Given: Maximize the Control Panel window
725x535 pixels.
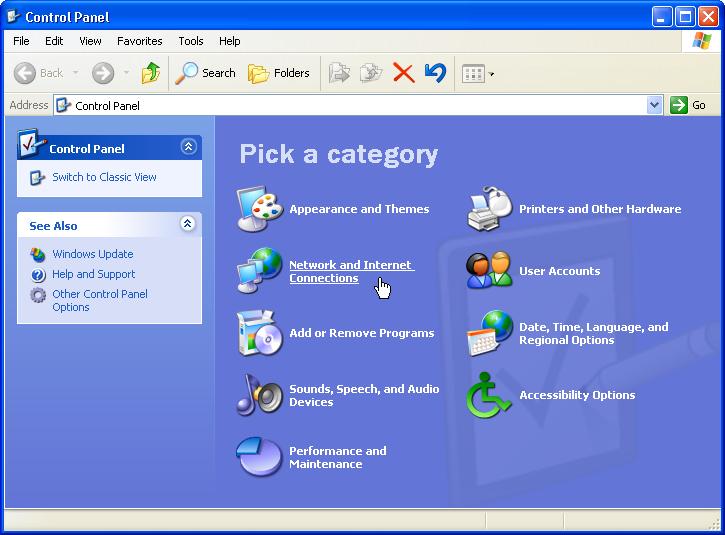Looking at the screenshot, I should 685,17.
